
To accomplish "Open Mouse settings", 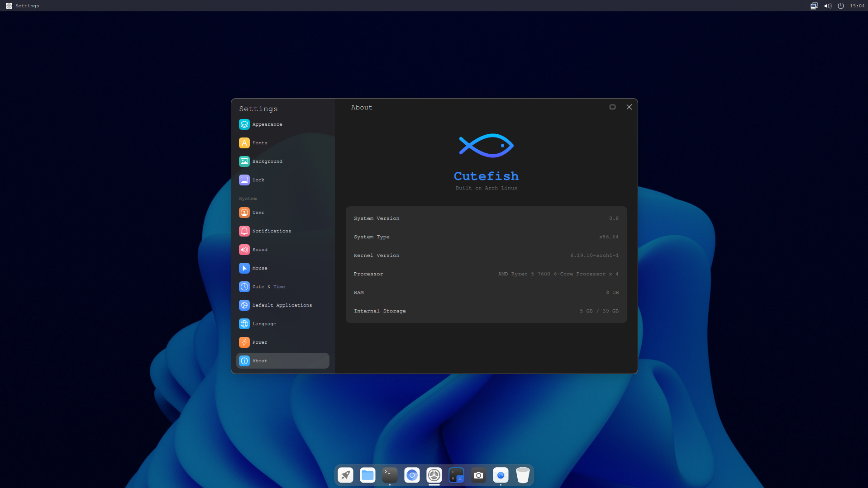I will [x=260, y=268].
